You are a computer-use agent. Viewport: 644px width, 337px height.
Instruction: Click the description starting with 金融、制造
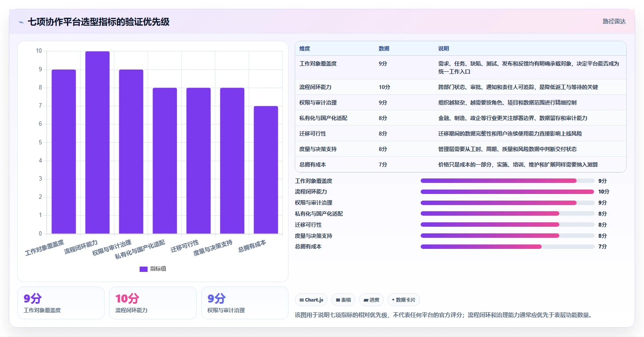513,118
